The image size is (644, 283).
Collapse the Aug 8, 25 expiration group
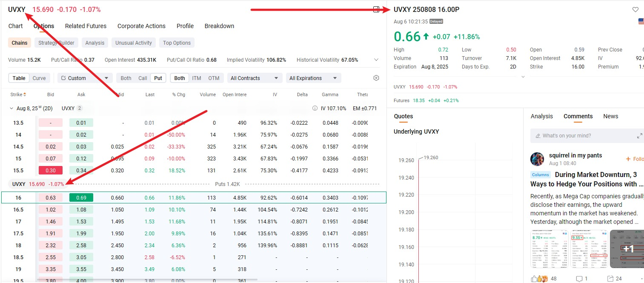pos(11,109)
